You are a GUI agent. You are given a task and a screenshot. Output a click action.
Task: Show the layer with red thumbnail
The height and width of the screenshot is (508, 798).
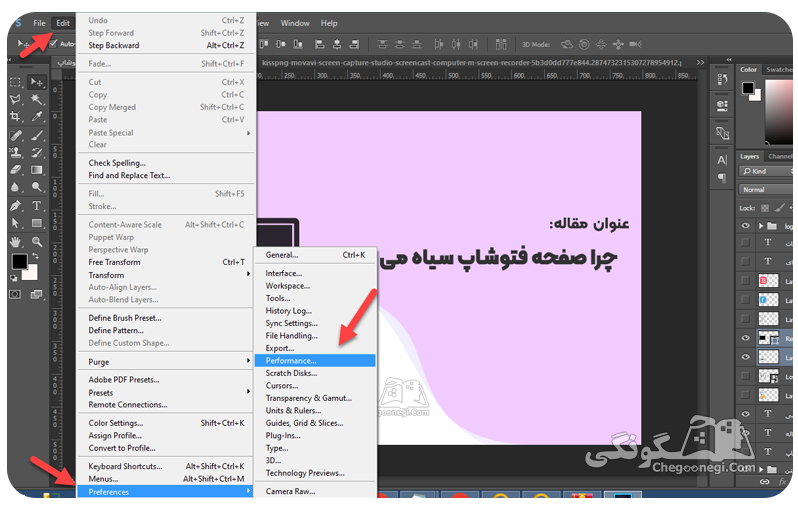point(746,280)
